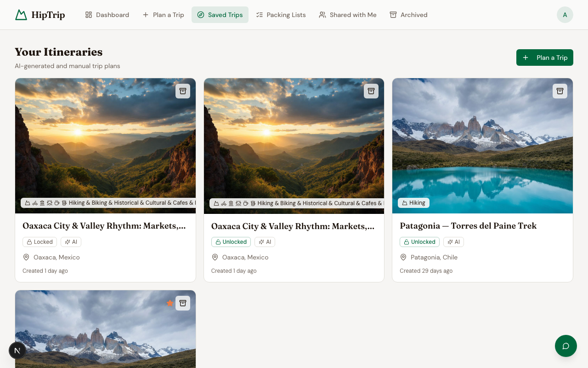Archive the Unlocked Oaxaca trip card
588x368 pixels.
coord(371,91)
